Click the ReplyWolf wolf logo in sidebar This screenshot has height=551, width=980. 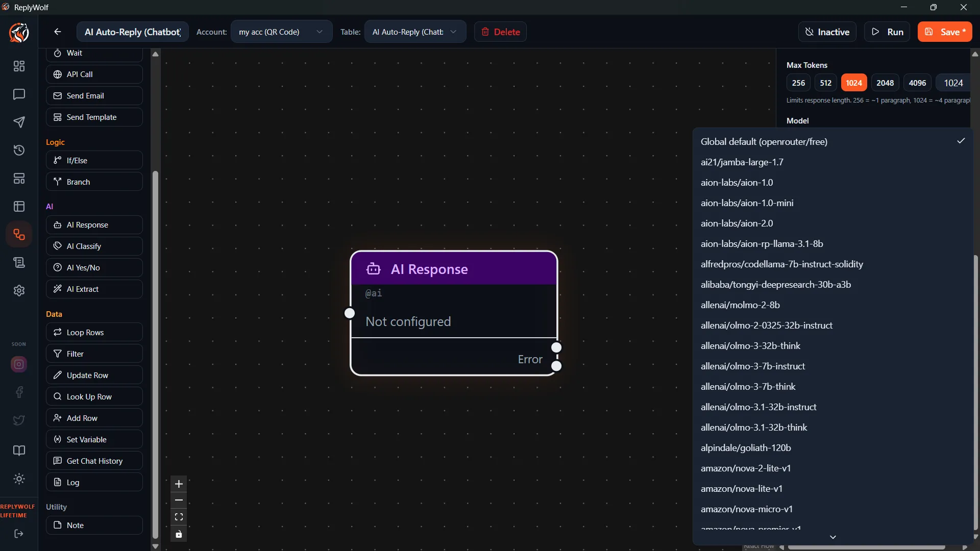(19, 33)
